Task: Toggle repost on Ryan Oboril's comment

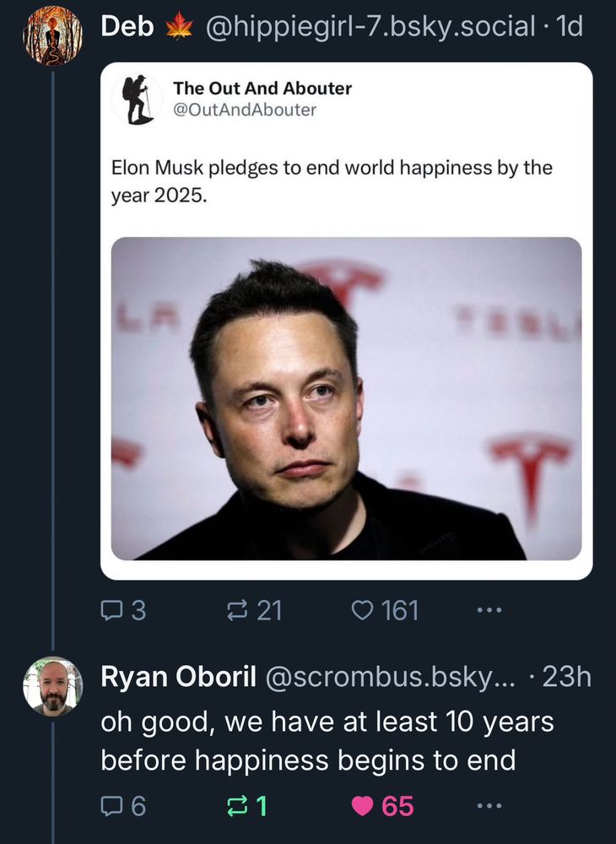Action: coord(235,806)
